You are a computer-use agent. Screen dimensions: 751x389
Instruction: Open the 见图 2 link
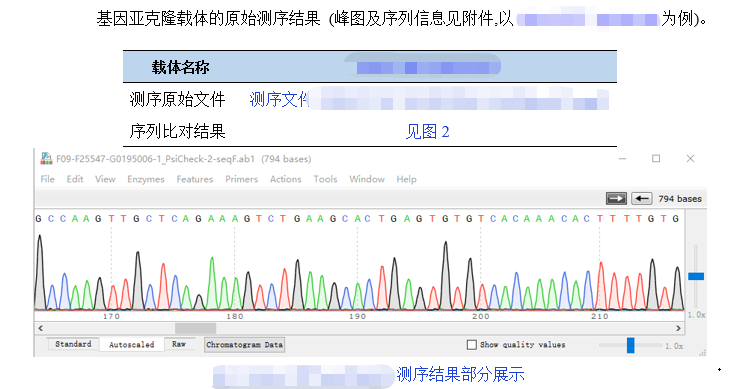[x=427, y=131]
